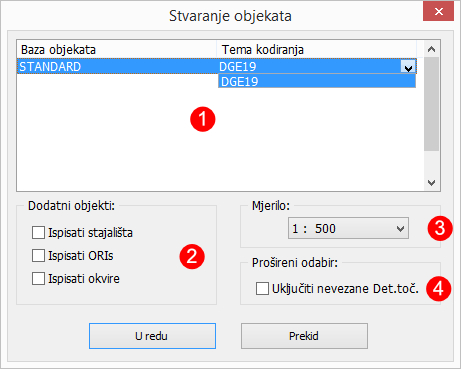461x369 pixels.
Task: Click the list scrollbar down arrow
Action: tap(432, 183)
